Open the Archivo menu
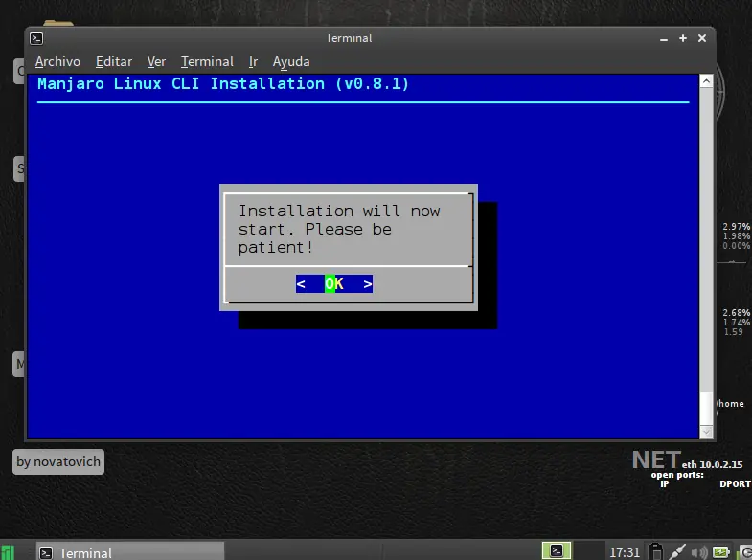Image resolution: width=752 pixels, height=560 pixels. [x=57, y=62]
